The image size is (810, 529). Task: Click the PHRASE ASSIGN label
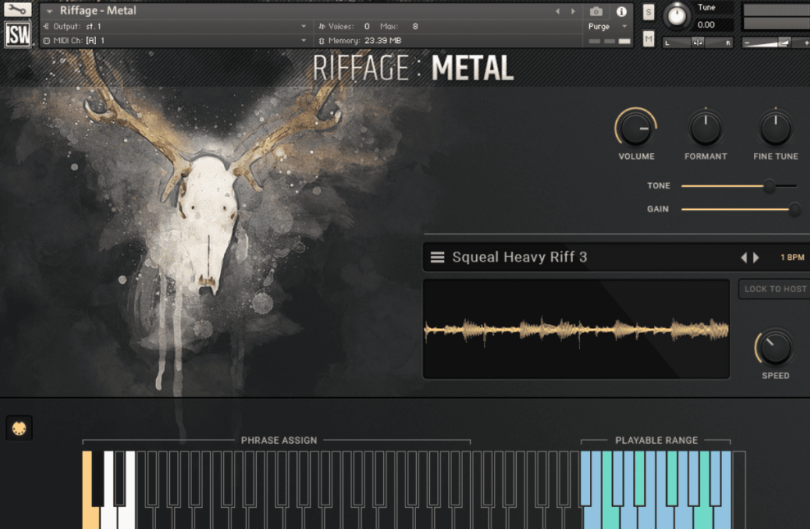click(279, 440)
